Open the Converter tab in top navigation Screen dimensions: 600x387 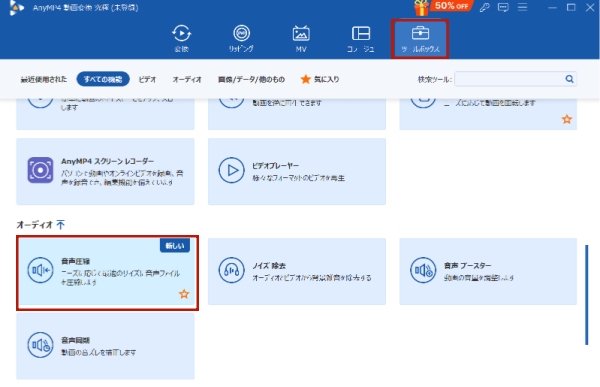[181, 39]
